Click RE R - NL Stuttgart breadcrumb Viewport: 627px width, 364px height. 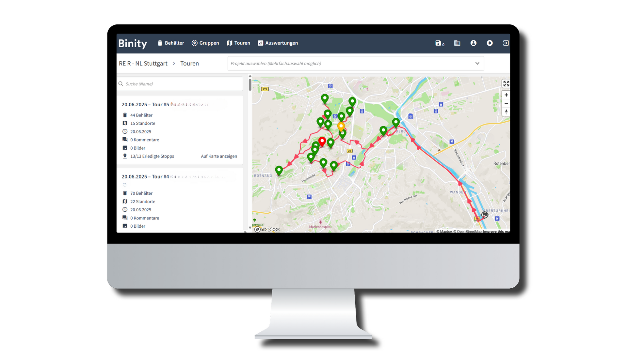[143, 64]
